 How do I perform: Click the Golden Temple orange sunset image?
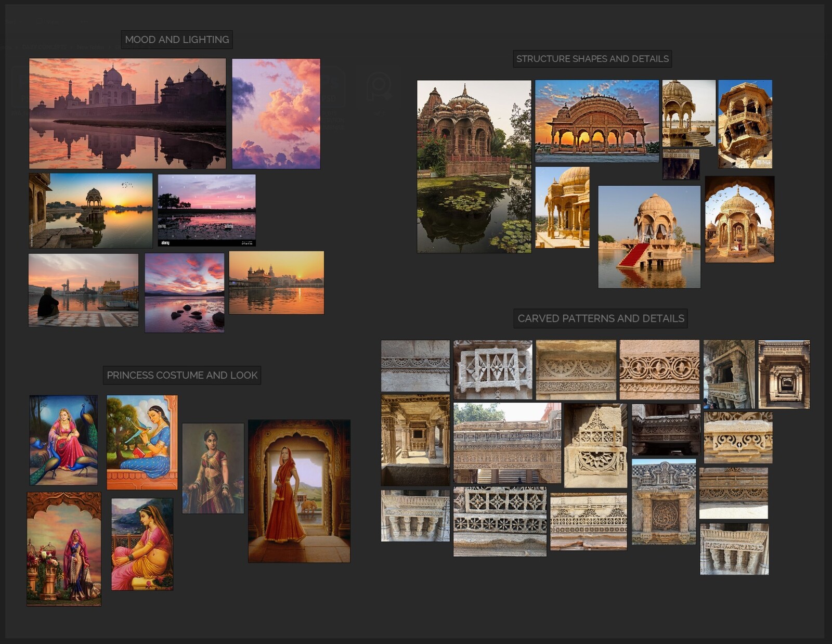[277, 283]
